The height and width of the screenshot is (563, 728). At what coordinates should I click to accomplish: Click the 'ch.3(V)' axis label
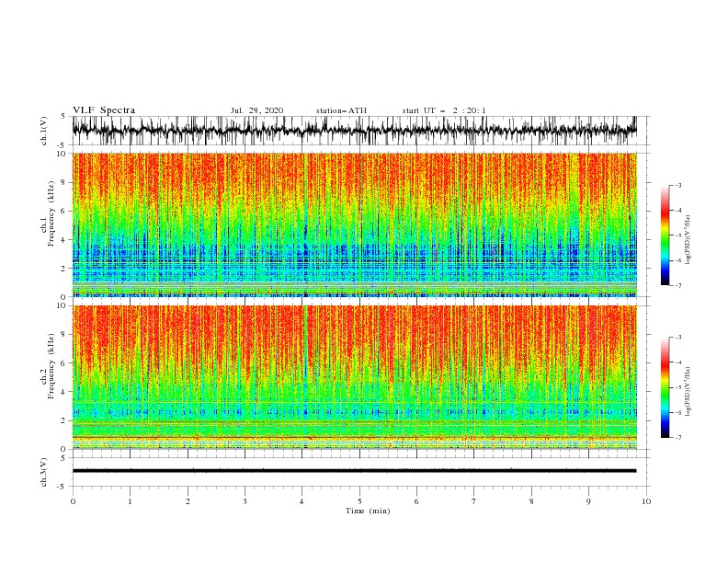(x=44, y=473)
